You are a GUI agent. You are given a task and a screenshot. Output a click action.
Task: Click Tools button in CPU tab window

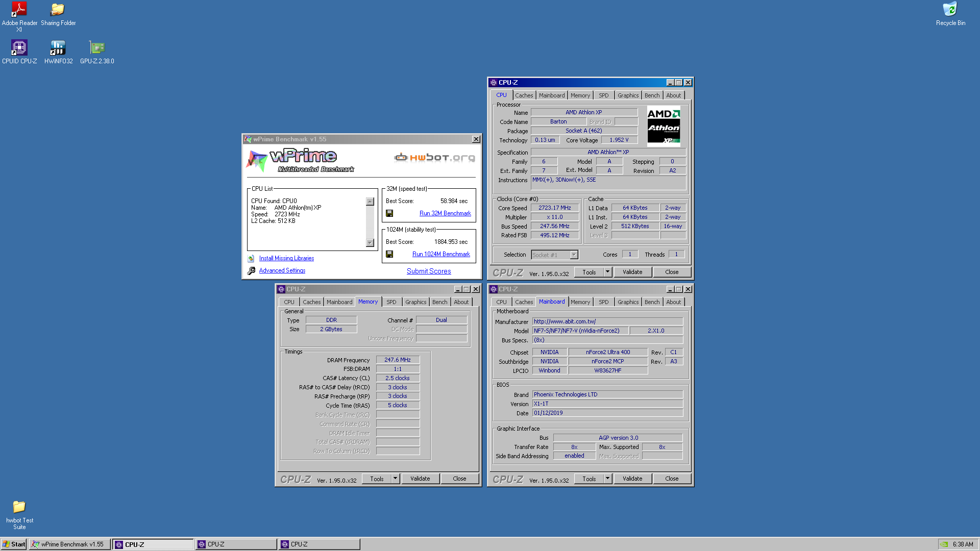coord(589,272)
